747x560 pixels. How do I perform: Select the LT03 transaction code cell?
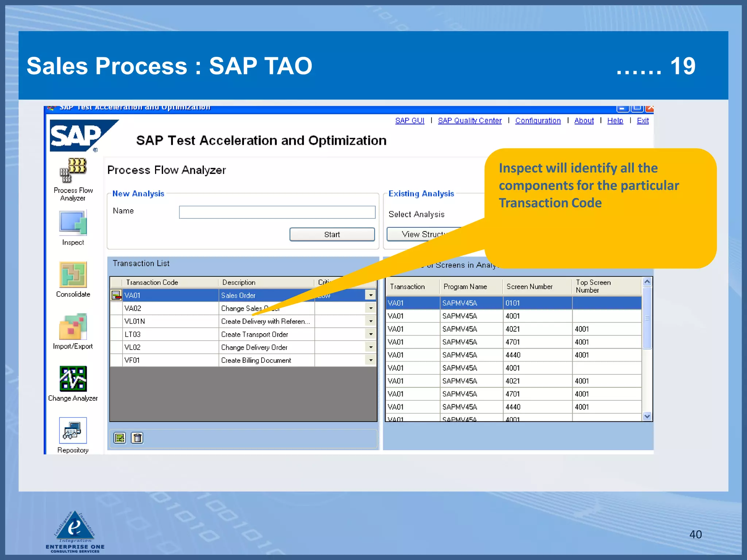pyautogui.click(x=171, y=334)
